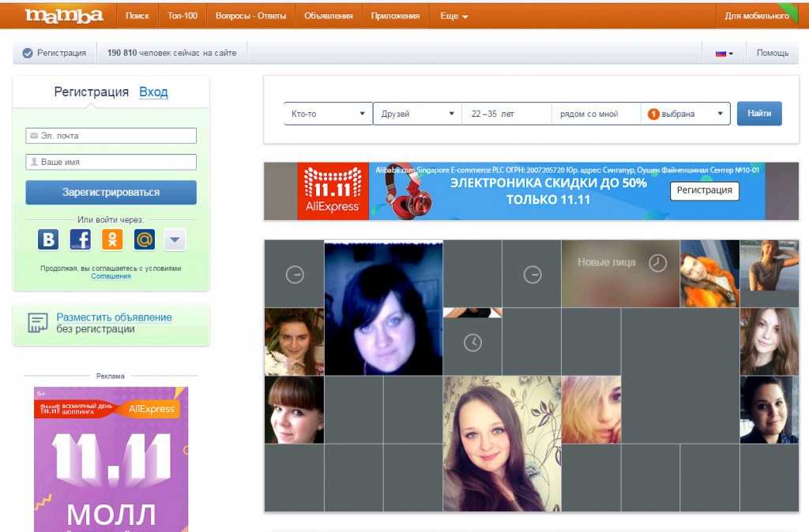Click the Разместить объявление notepad icon

click(37, 323)
